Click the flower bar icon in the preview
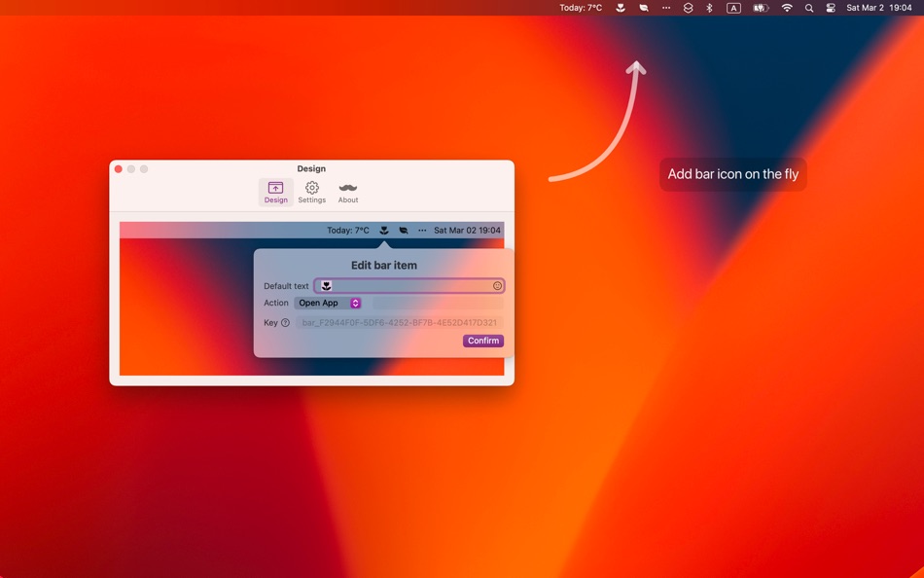The height and width of the screenshot is (578, 924). point(382,230)
